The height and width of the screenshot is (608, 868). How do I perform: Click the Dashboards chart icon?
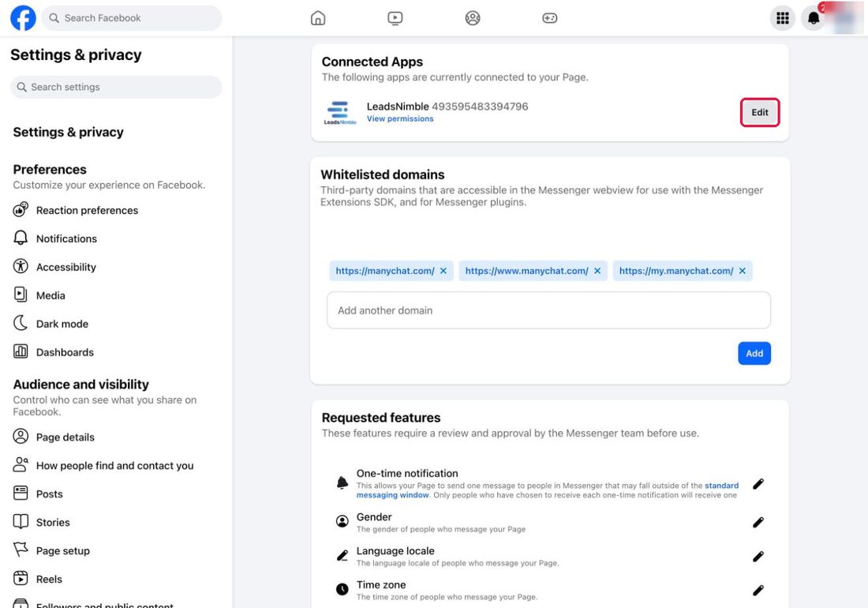coord(21,351)
